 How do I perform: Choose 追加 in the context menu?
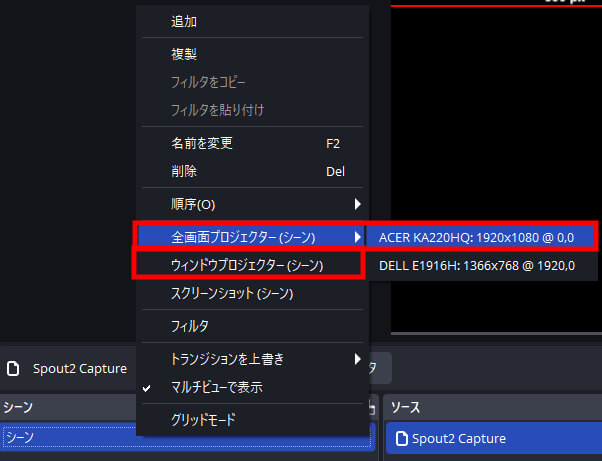252,21
